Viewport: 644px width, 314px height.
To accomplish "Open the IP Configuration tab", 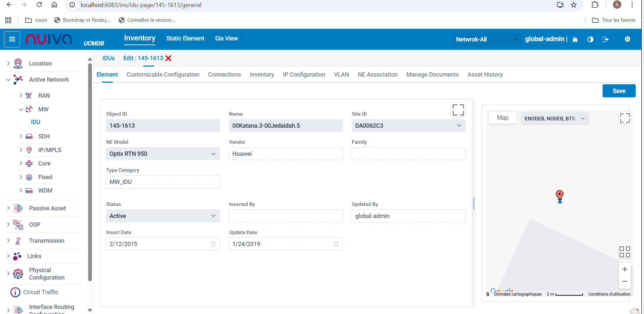I will click(x=304, y=75).
